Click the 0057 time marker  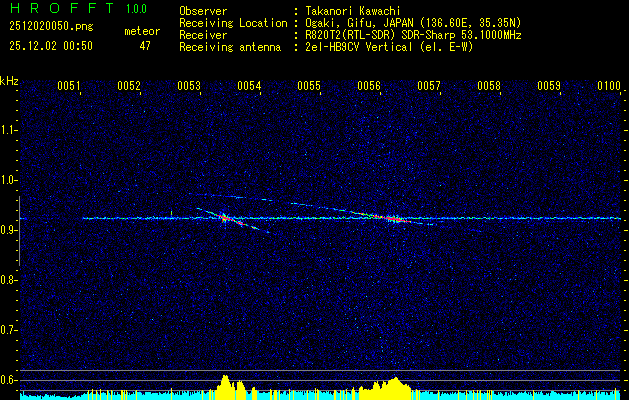[x=429, y=86]
